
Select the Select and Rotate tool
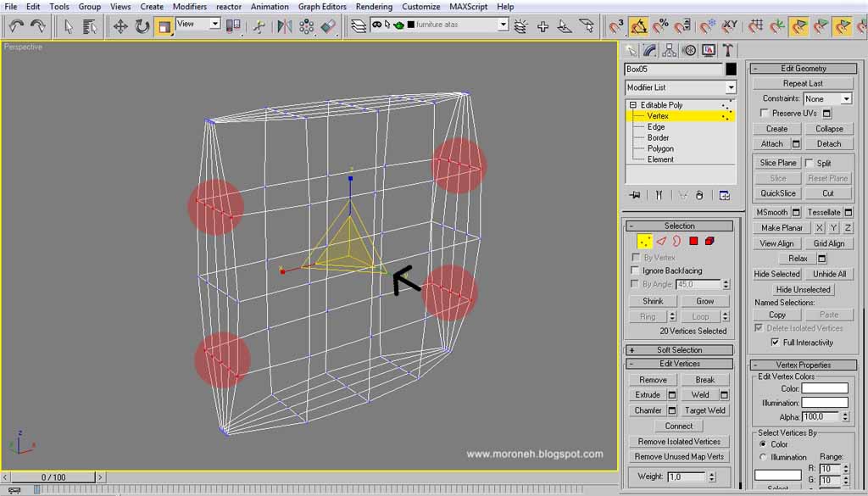[x=142, y=26]
